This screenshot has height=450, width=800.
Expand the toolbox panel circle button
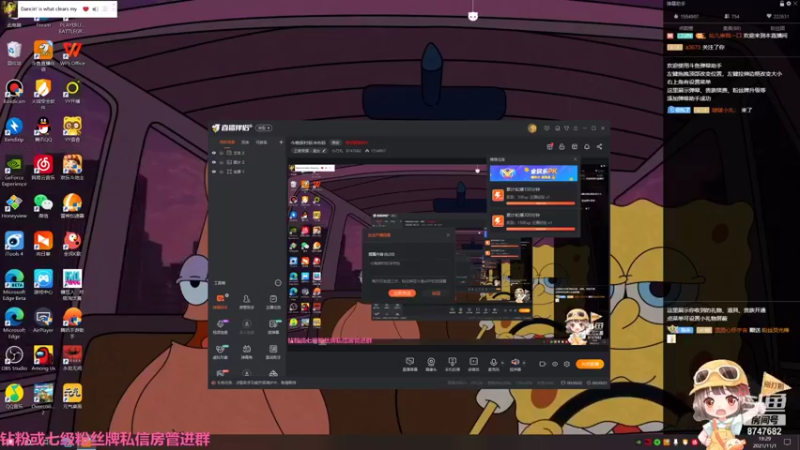point(278,283)
